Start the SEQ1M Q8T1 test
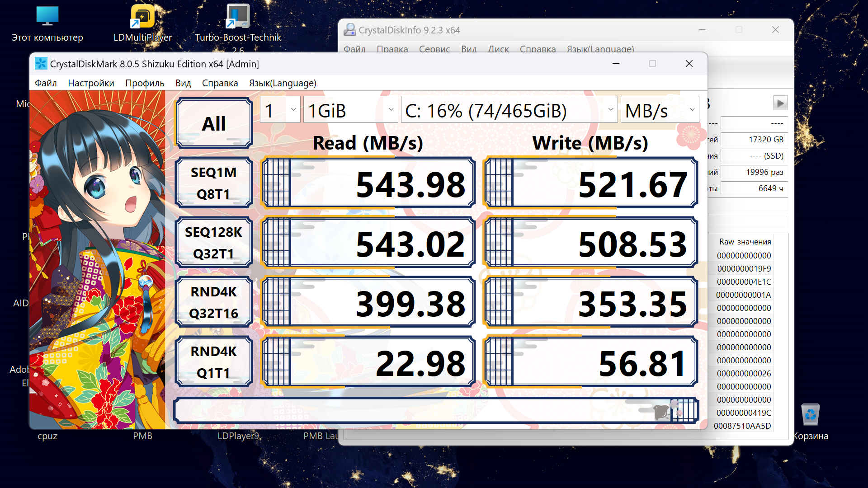Screen dimensions: 868x488 click(x=213, y=183)
